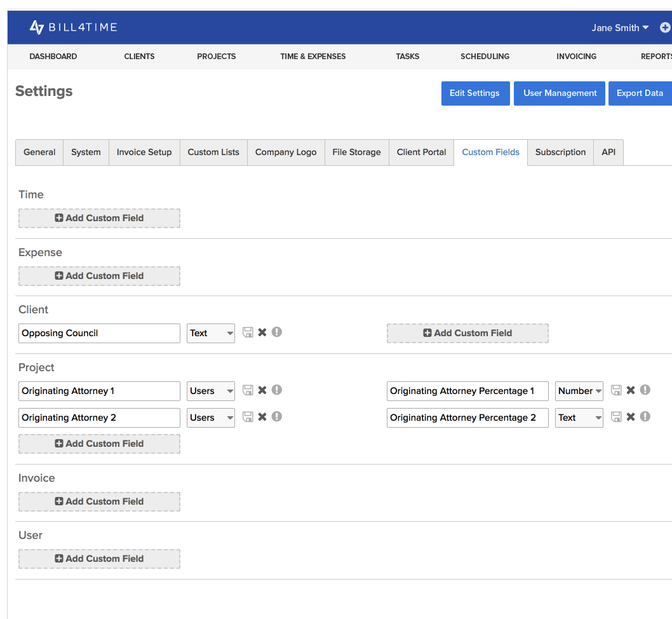Click the Originating Attorney 2 name field

point(99,418)
